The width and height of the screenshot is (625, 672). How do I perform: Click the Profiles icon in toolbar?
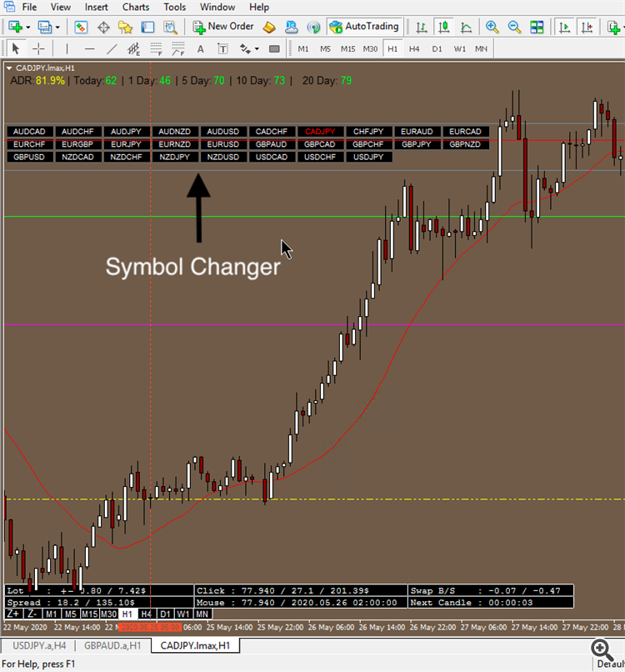tap(44, 27)
